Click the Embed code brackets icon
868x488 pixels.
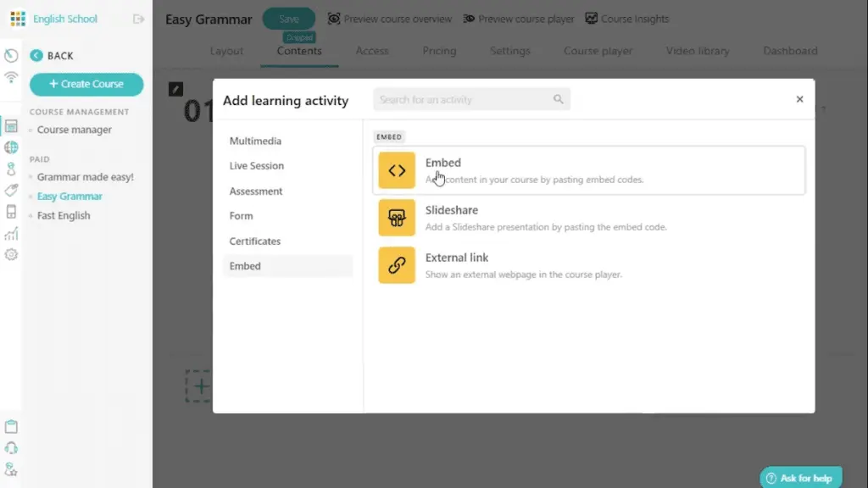[397, 170]
